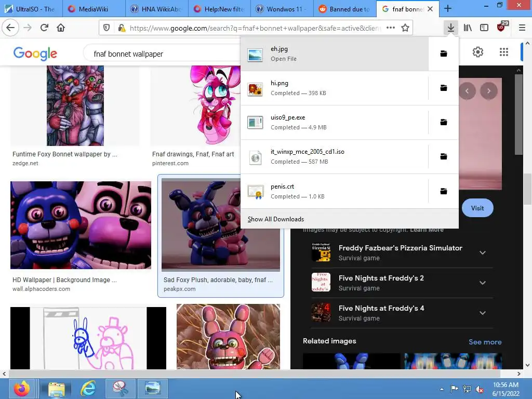Show hidden system tray icons
The image size is (532, 399).
point(442,389)
